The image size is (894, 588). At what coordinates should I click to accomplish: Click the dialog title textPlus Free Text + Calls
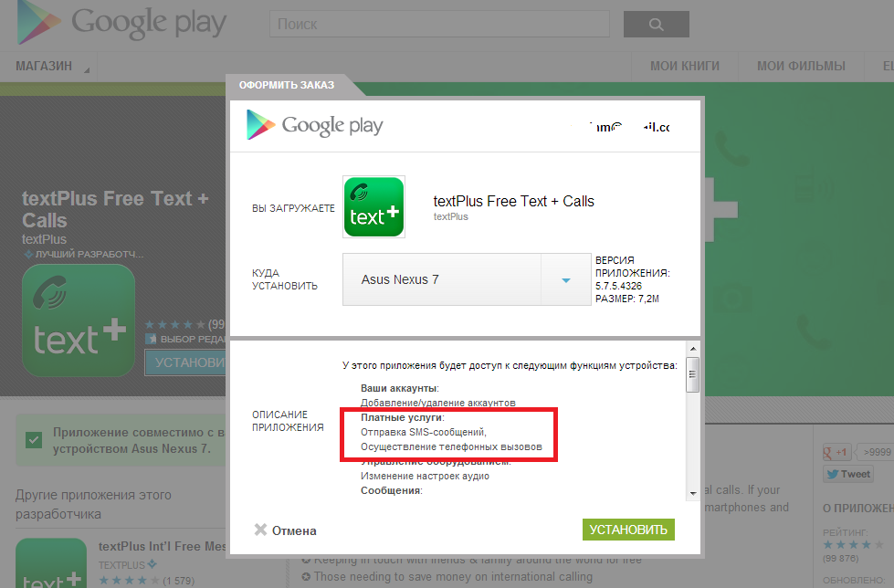514,201
